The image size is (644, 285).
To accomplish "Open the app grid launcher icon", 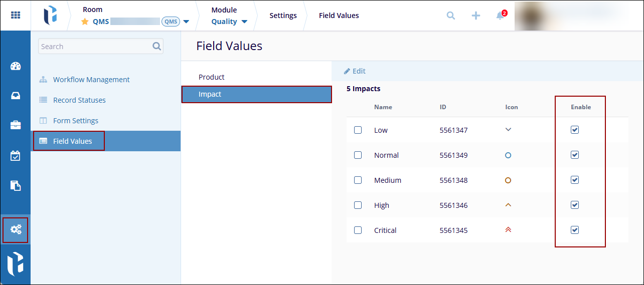I will click(x=16, y=16).
